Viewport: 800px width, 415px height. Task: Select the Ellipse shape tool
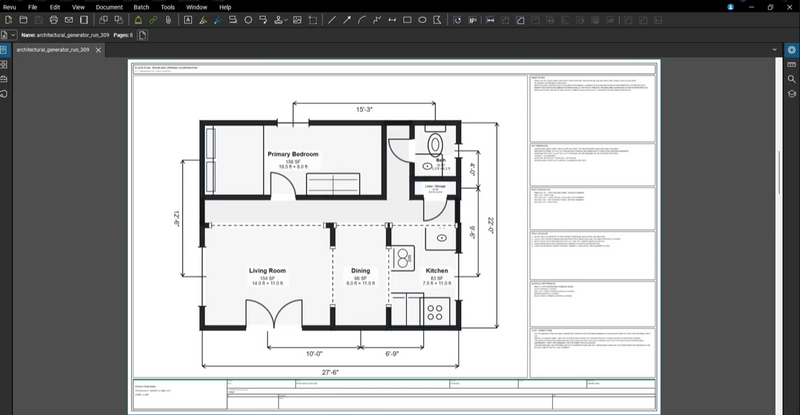point(422,20)
